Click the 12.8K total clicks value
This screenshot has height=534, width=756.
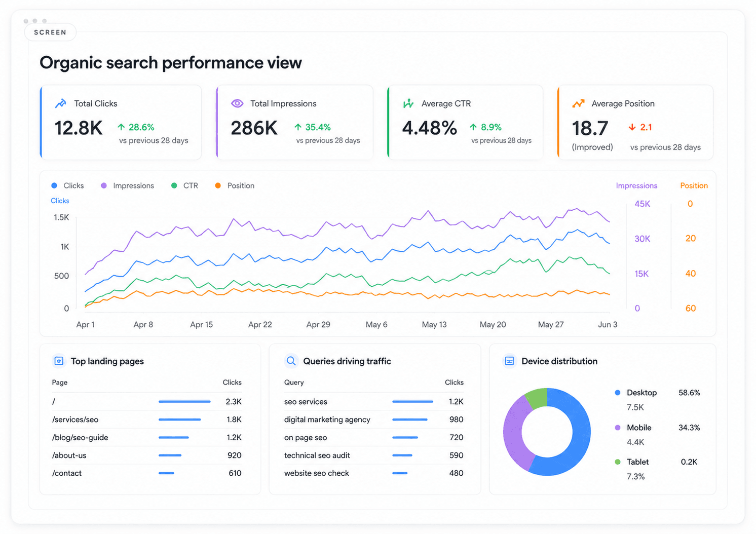tap(79, 128)
